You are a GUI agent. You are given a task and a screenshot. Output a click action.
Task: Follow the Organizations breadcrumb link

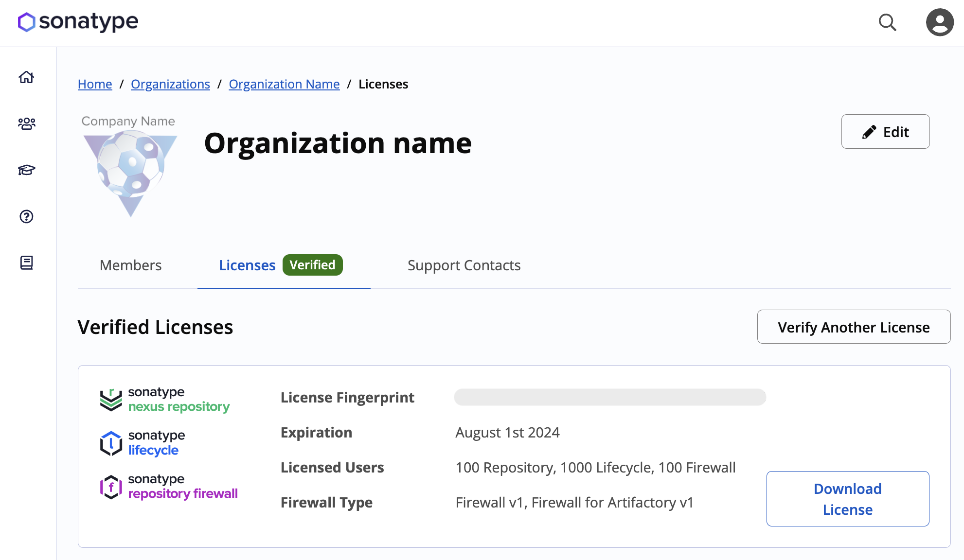pyautogui.click(x=170, y=84)
